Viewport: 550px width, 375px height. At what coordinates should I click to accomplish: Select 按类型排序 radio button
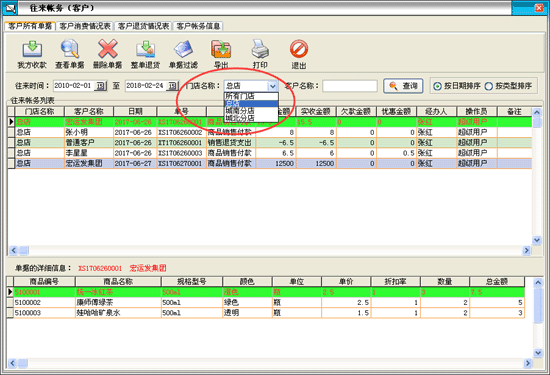(489, 86)
